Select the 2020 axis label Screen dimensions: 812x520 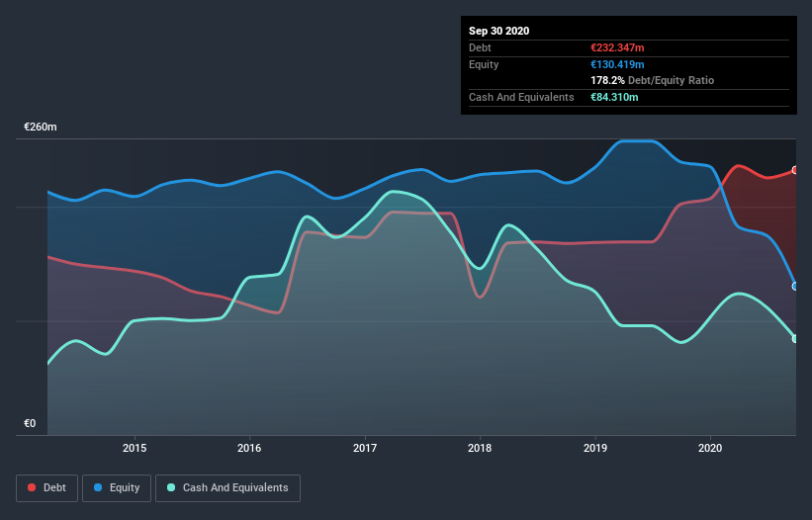click(x=710, y=448)
